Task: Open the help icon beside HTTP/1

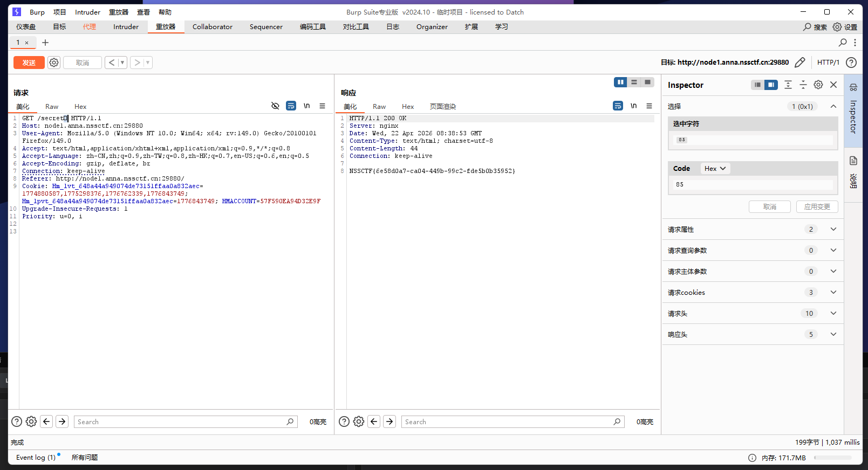Action: (851, 63)
